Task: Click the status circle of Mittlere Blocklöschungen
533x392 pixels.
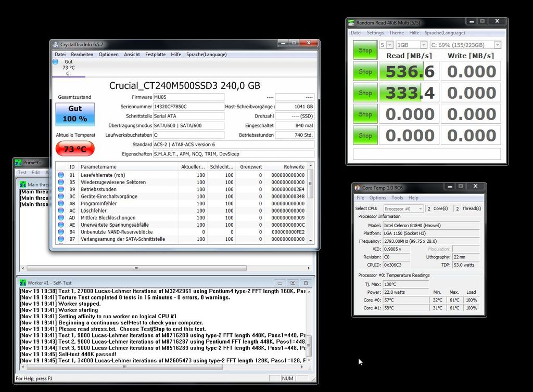Action: click(x=61, y=217)
